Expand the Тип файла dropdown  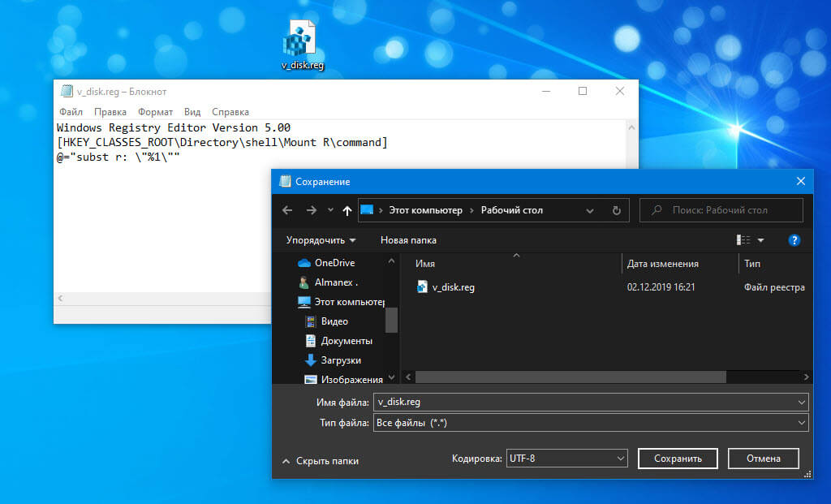click(x=801, y=423)
